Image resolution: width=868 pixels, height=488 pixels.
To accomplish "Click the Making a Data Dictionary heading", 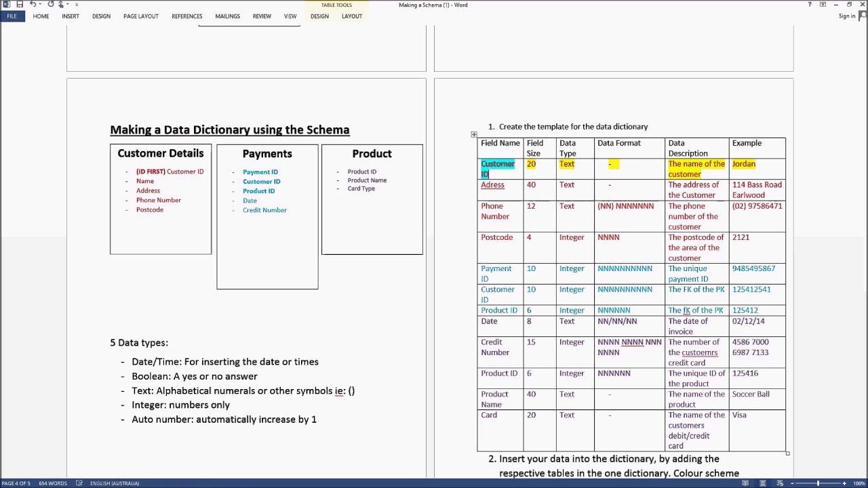I will click(230, 130).
